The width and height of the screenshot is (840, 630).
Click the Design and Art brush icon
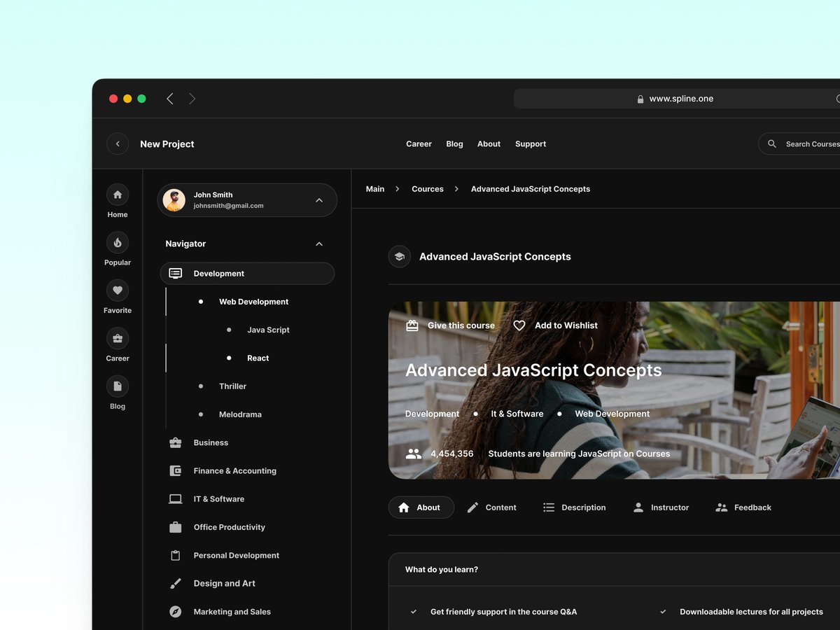(176, 584)
